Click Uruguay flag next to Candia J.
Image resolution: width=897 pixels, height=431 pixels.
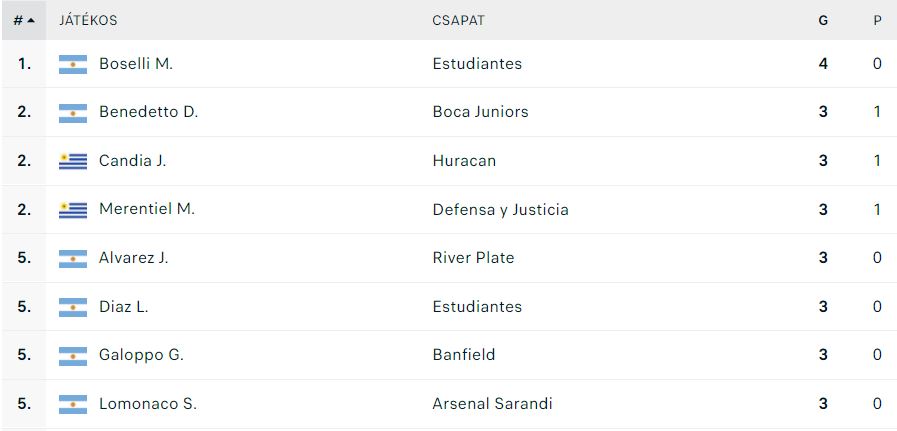[x=73, y=161]
